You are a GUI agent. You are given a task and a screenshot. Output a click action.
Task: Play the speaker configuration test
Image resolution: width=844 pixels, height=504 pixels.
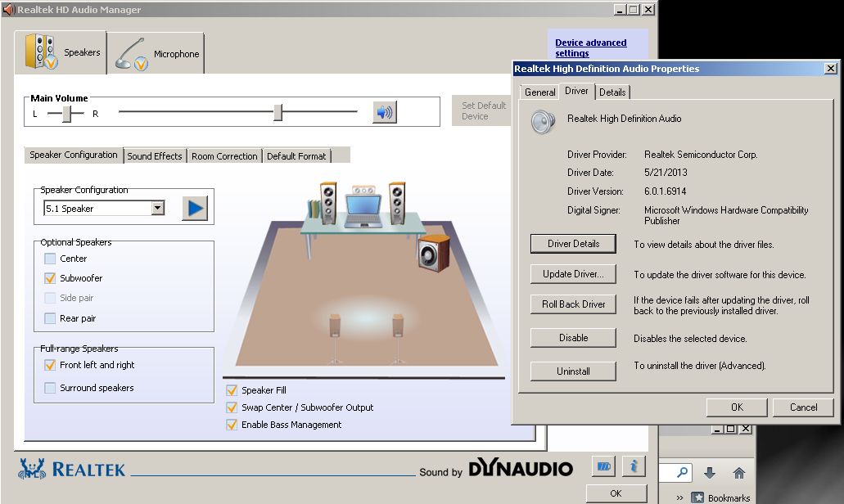tap(195, 208)
